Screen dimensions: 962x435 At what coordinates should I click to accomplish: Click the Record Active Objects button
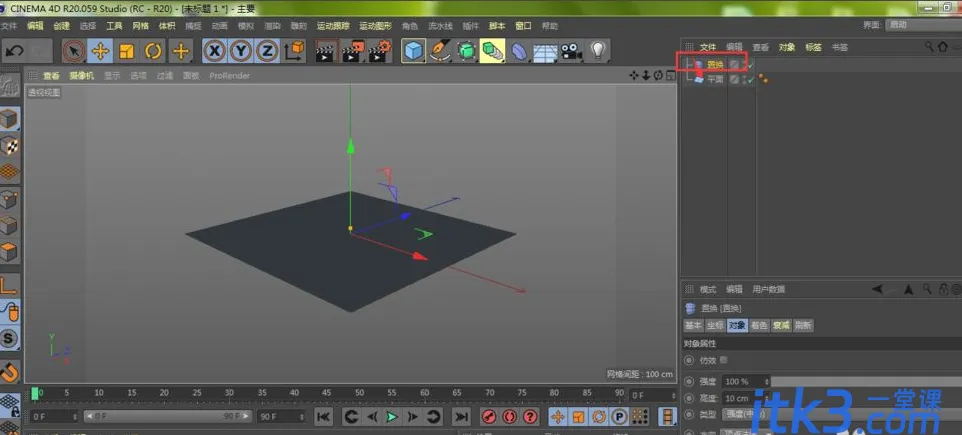(489, 417)
